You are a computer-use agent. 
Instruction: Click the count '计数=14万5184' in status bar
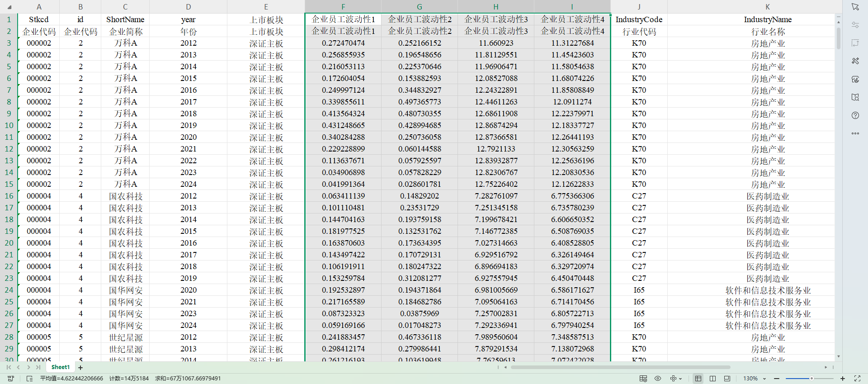click(129, 379)
